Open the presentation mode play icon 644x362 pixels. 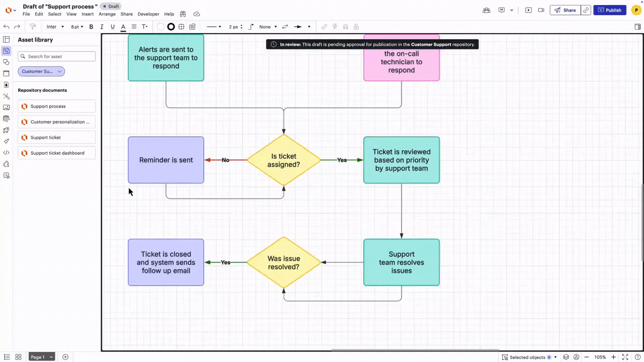528,10
